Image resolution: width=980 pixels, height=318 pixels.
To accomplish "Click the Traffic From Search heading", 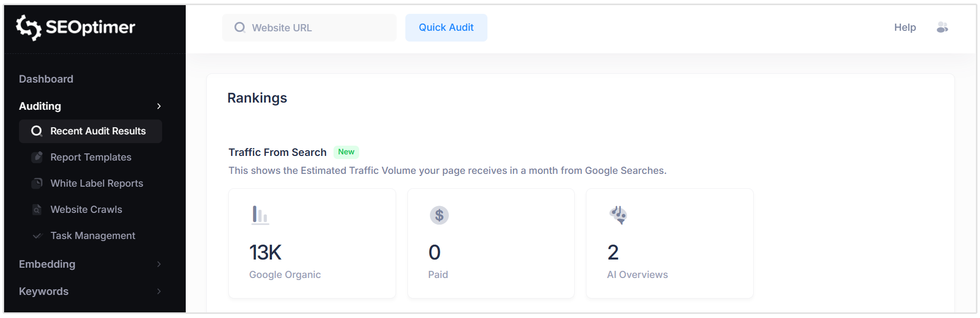I will tap(278, 152).
